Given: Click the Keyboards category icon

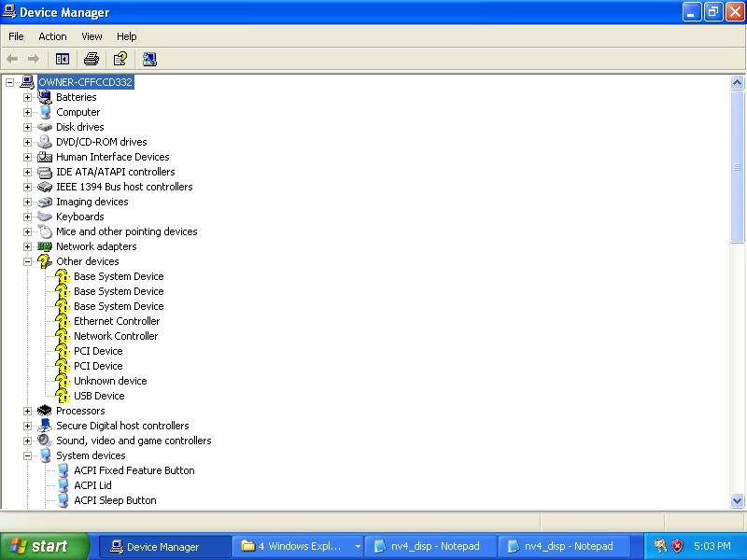Looking at the screenshot, I should (45, 217).
